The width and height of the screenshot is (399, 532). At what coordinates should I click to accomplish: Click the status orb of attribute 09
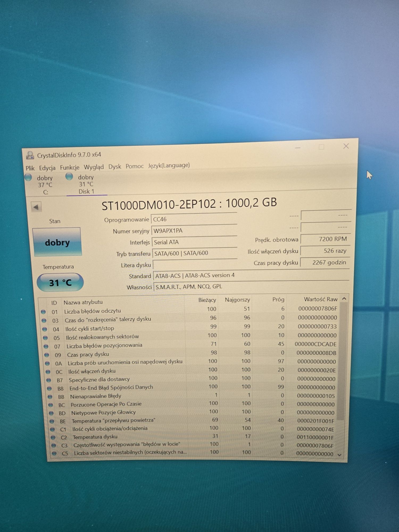pos(47,355)
